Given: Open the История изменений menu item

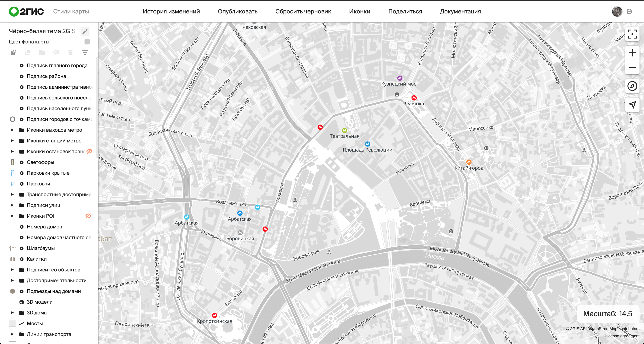Looking at the screenshot, I should point(171,11).
